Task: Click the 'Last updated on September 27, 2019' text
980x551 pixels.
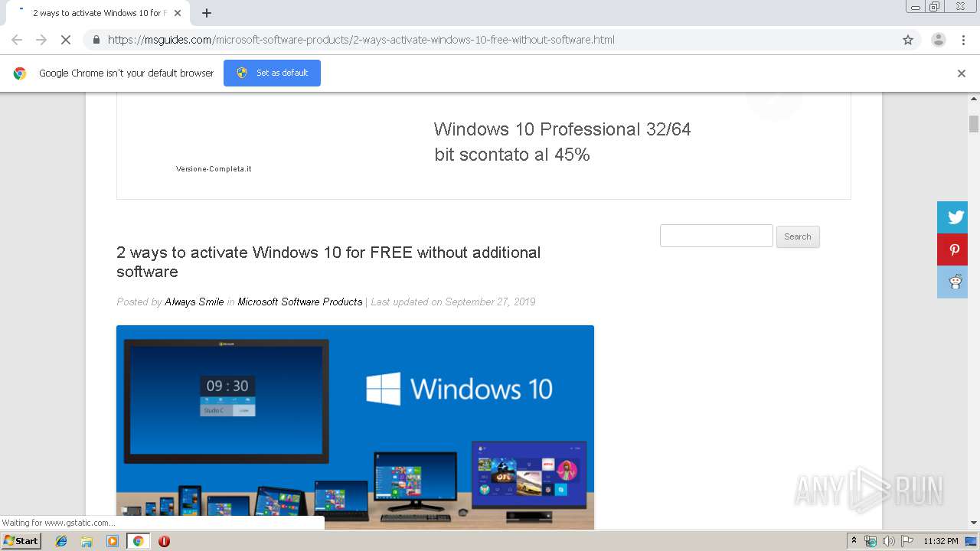Action: (x=453, y=302)
